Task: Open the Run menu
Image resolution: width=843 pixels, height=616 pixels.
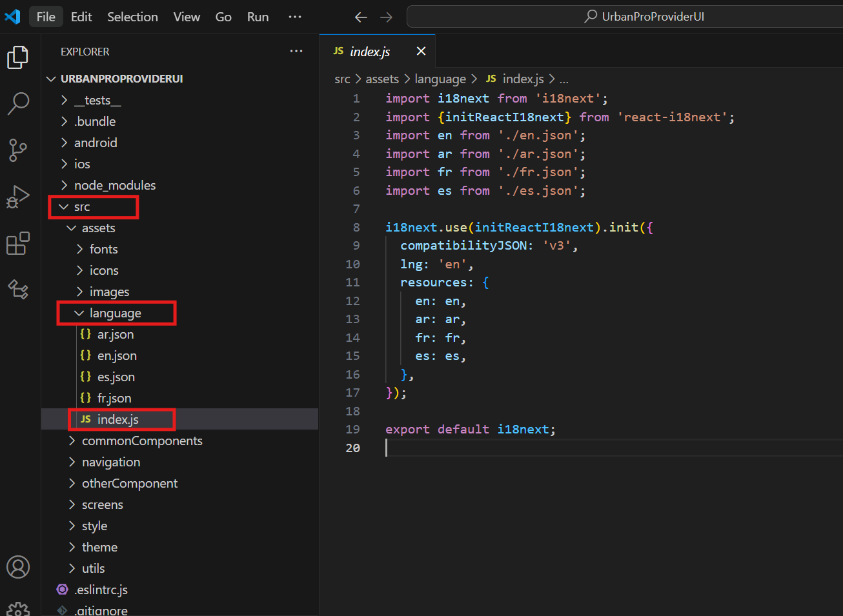Action: point(258,17)
